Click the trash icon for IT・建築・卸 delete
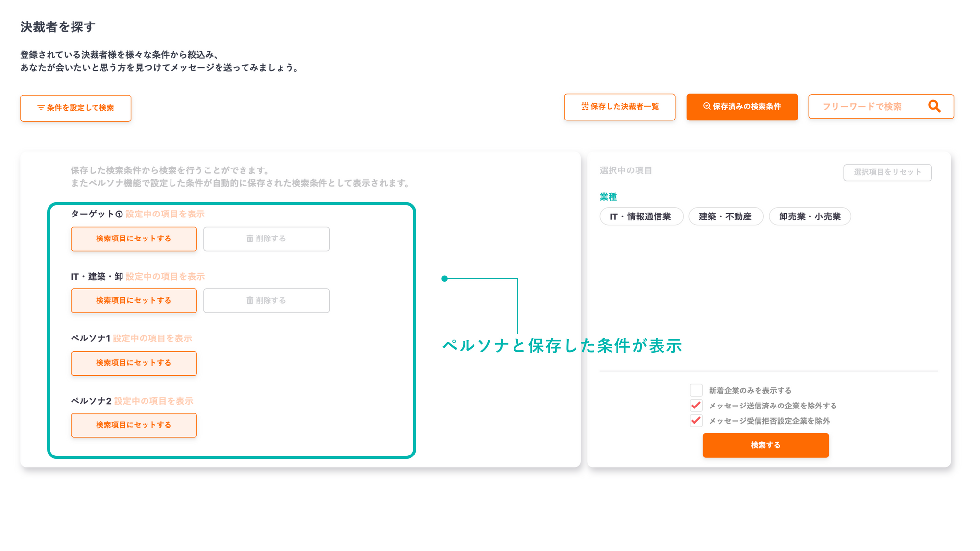The height and width of the screenshot is (551, 980). click(x=250, y=300)
